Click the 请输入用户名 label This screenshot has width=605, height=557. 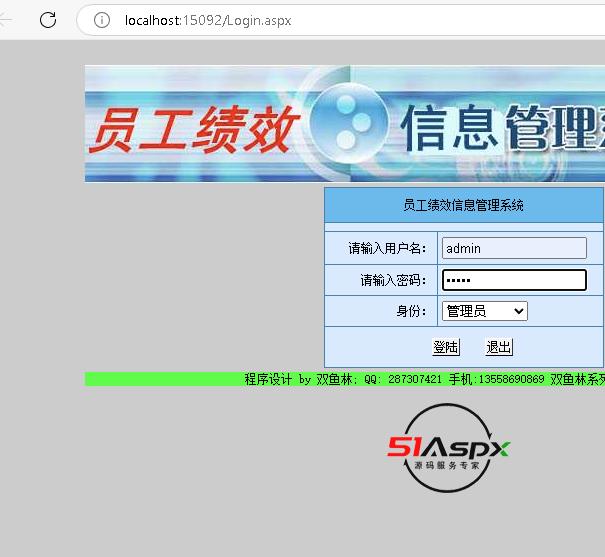tap(387, 248)
